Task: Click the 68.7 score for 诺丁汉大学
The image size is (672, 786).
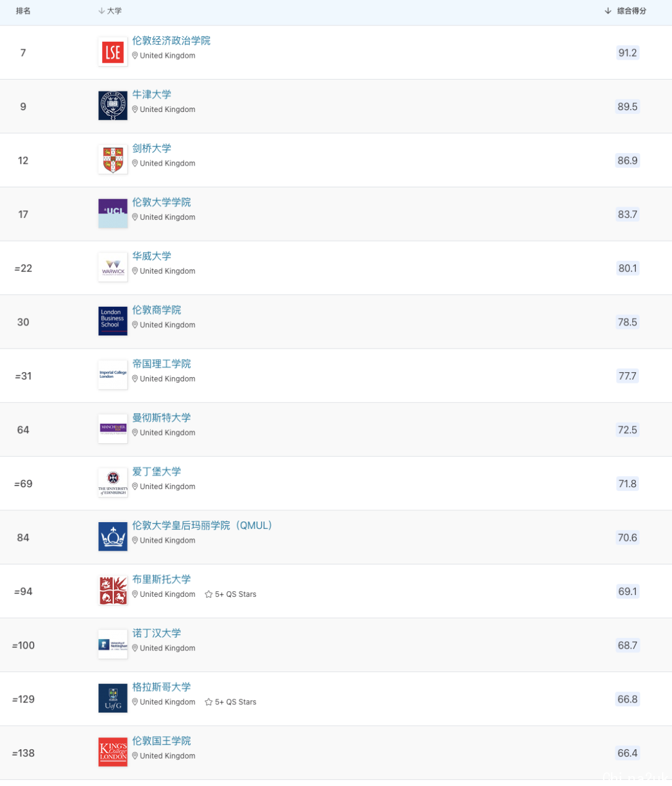Action: click(x=627, y=645)
